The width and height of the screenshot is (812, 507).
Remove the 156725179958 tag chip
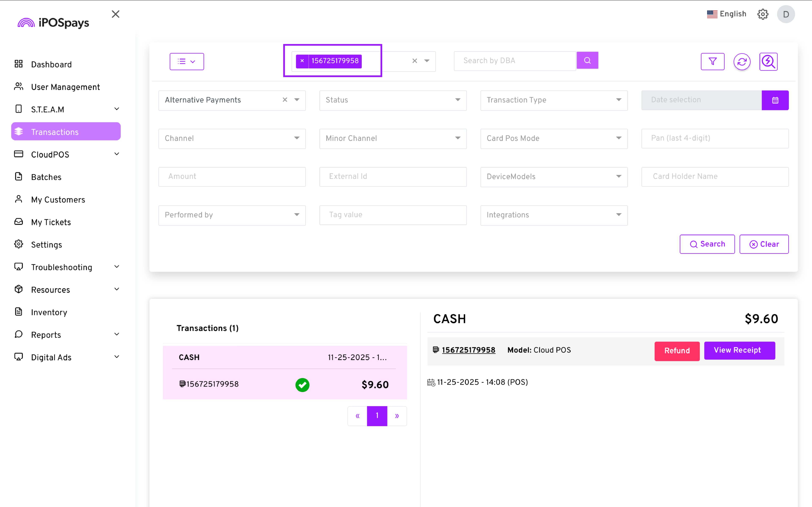point(302,61)
